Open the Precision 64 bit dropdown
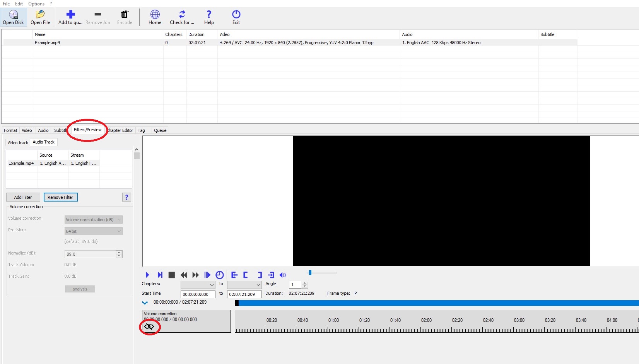 pyautogui.click(x=93, y=231)
